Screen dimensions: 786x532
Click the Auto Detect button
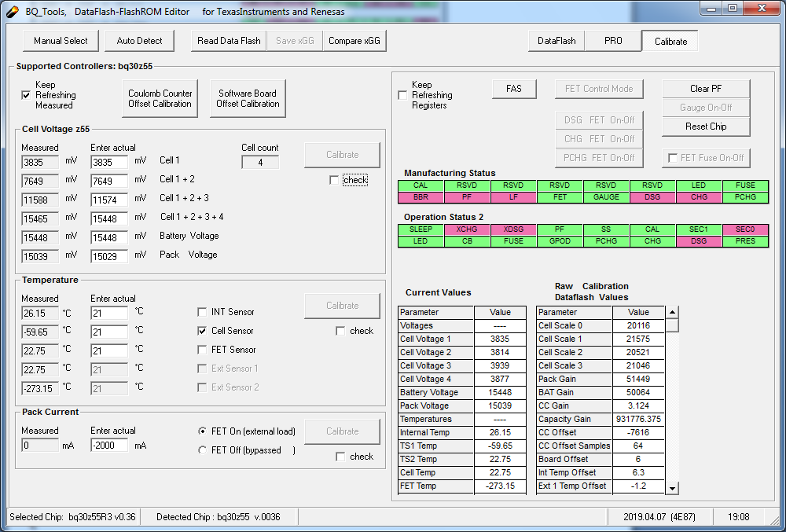point(139,41)
